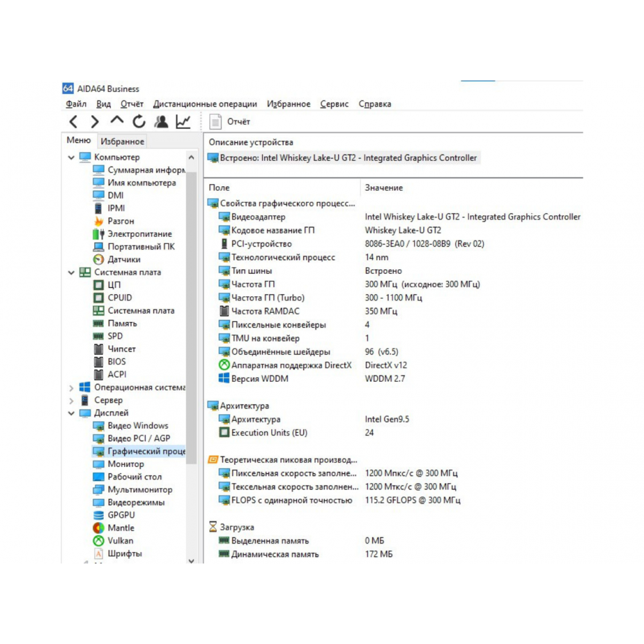Screen dimensions: 644x644
Task: Open the graph chart toolbar icon
Action: (183, 122)
